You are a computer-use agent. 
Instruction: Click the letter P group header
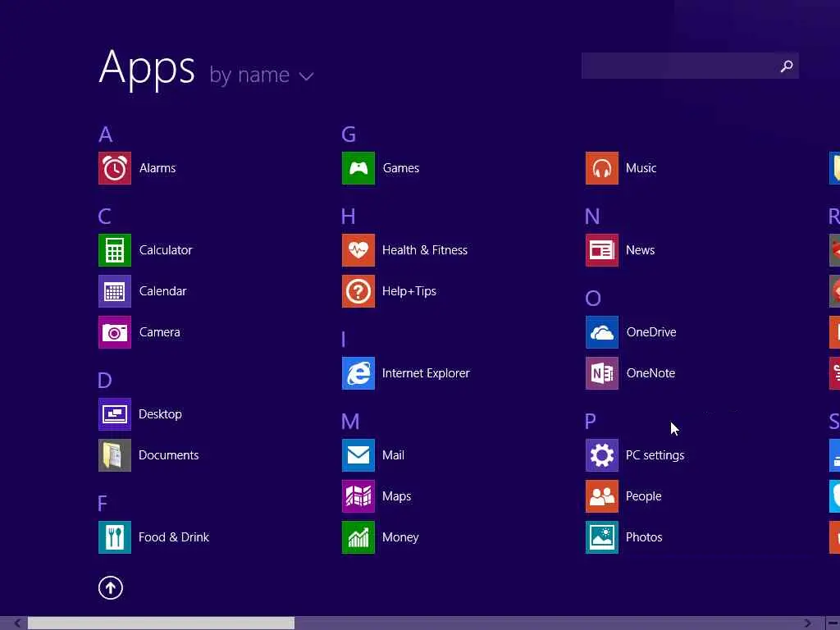coord(591,422)
